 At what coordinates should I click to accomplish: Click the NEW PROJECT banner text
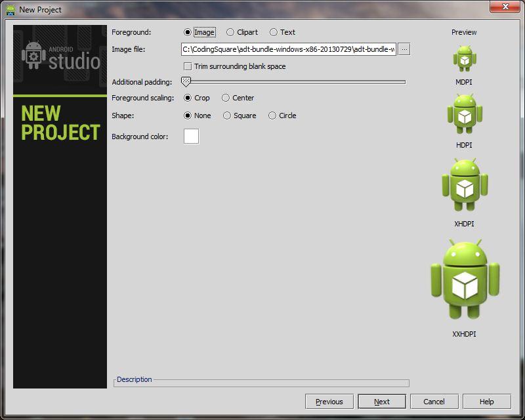click(x=60, y=123)
